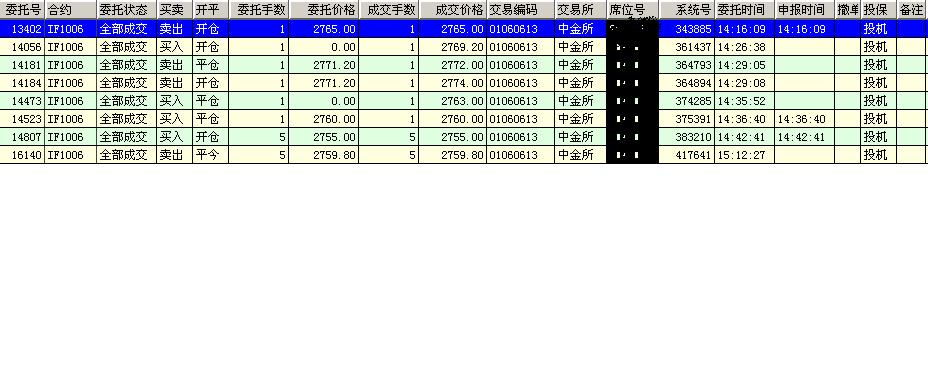
Task: Click the 成交手数 column header
Action: tap(388, 10)
